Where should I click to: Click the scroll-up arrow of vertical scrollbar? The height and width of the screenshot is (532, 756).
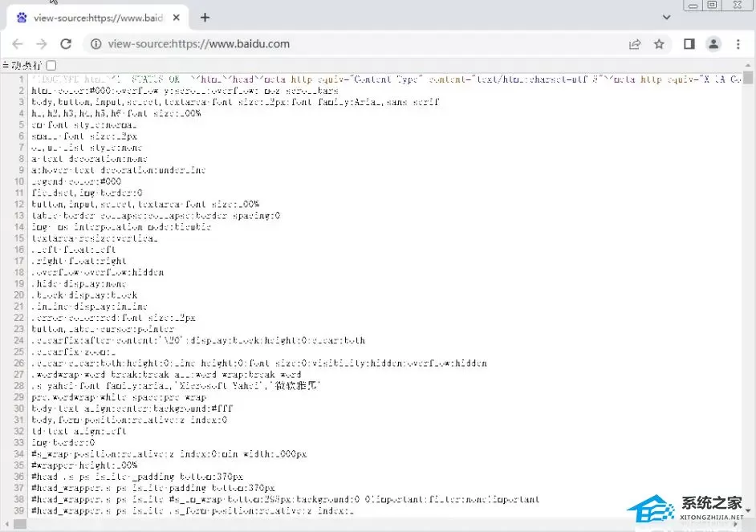748,64
